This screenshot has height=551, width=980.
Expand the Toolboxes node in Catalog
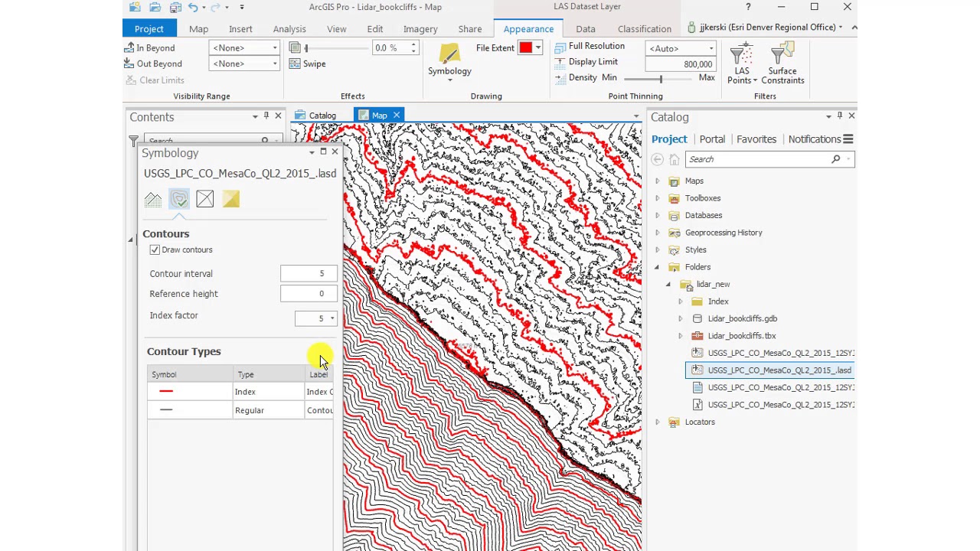click(657, 198)
